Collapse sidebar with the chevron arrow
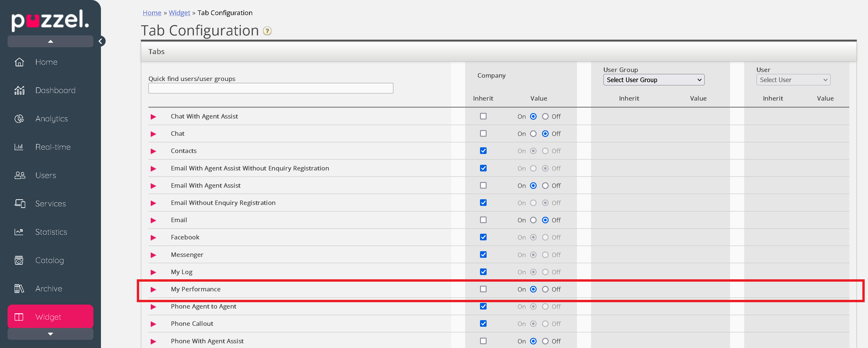The image size is (868, 348). tap(100, 41)
